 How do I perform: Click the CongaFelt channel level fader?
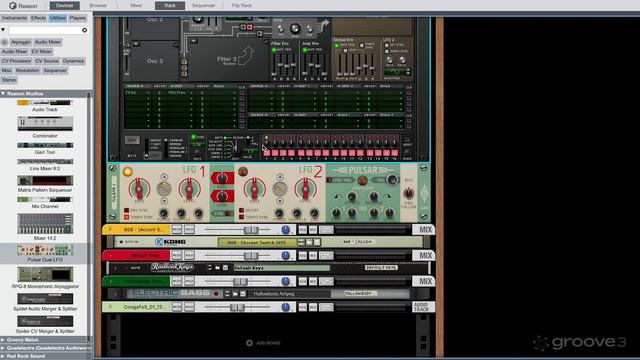click(237, 307)
